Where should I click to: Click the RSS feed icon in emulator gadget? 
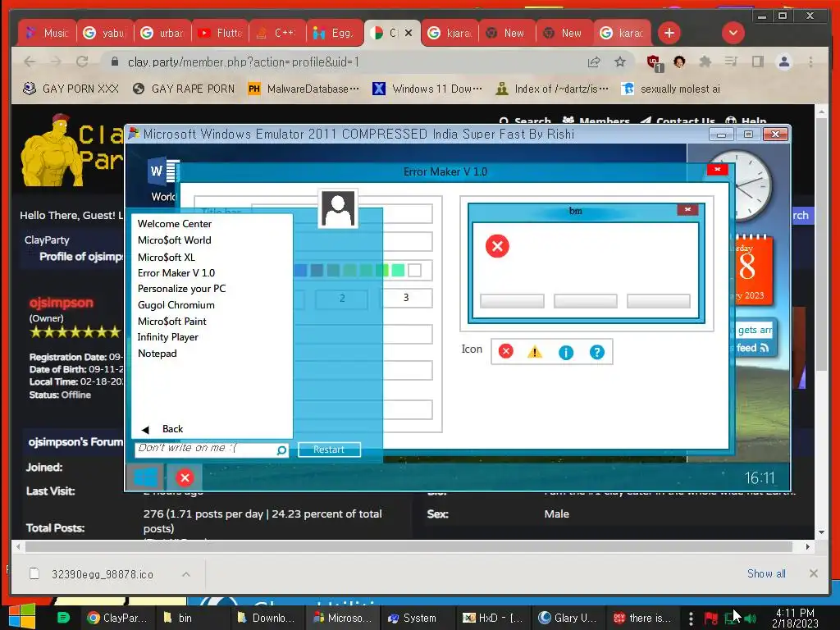tap(765, 348)
